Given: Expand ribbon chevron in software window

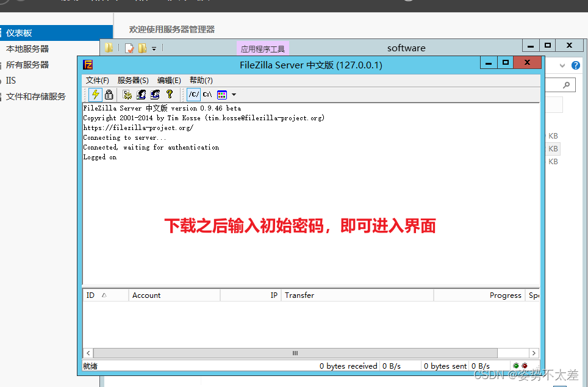Looking at the screenshot, I should [562, 65].
